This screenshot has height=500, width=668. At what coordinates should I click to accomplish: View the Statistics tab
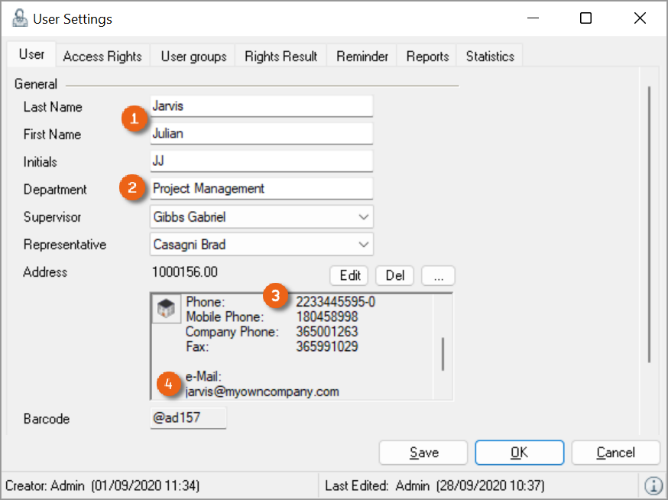[x=490, y=56]
